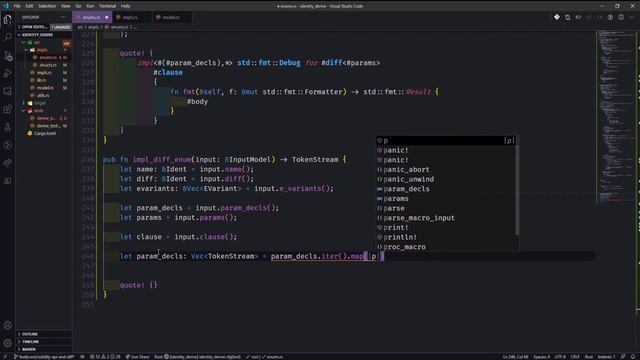Select 'proc_macro' suggestion in the autocomplete list

pyautogui.click(x=446, y=247)
